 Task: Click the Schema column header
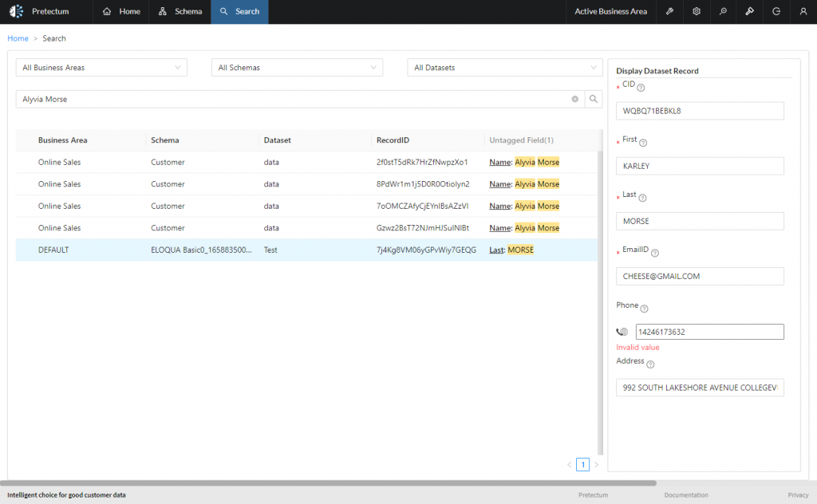[164, 140]
